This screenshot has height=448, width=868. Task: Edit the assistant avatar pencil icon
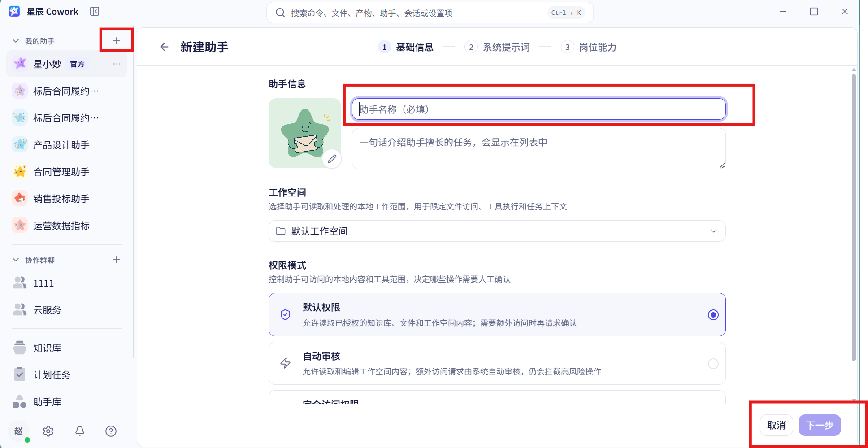(x=332, y=159)
